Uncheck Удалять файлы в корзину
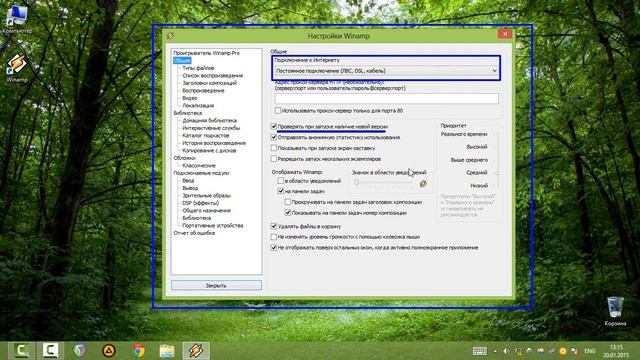Screen dimensions: 640x360 tap(274, 226)
